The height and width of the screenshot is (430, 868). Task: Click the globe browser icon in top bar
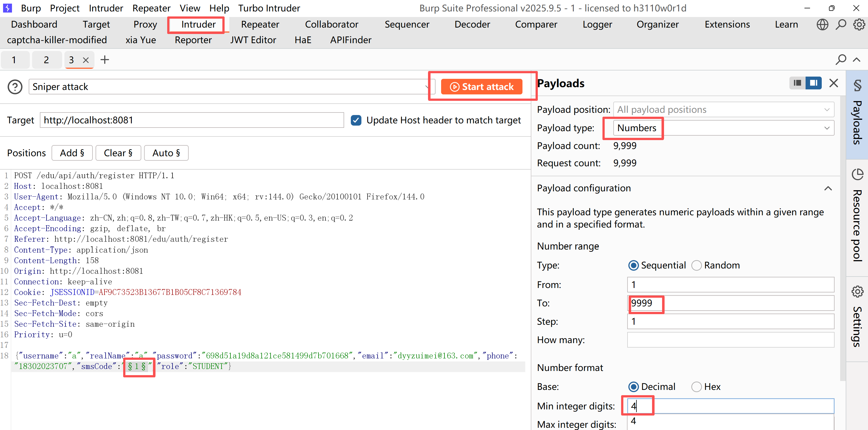[x=822, y=25]
